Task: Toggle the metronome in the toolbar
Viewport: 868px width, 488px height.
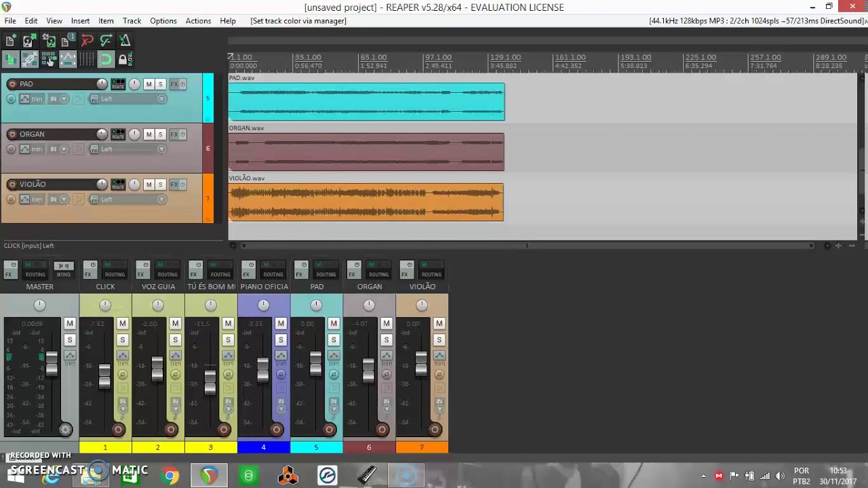Action: click(125, 41)
